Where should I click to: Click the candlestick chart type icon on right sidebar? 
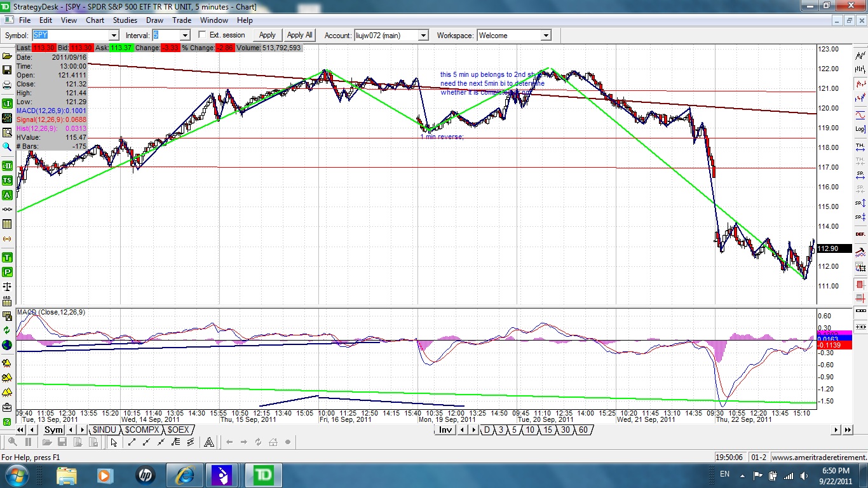(860, 84)
